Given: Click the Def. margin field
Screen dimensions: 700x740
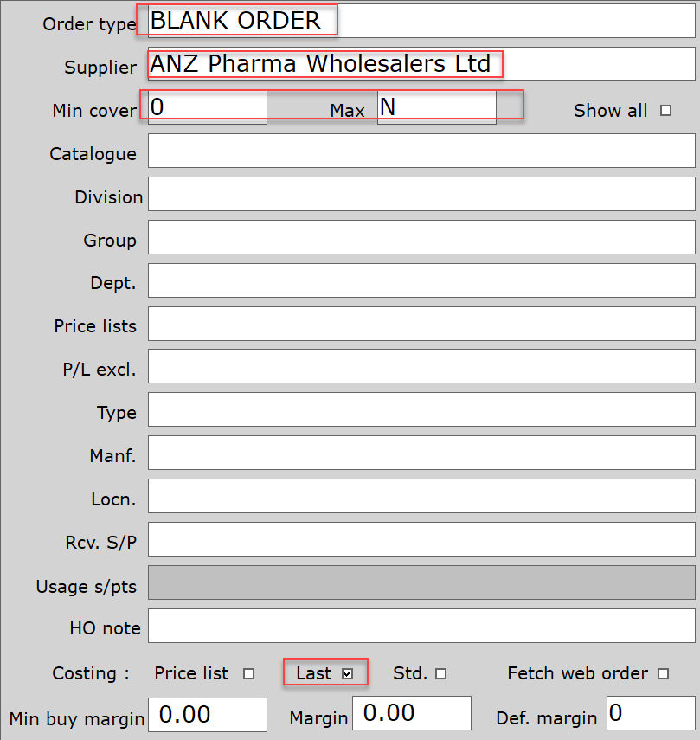Looking at the screenshot, I should pos(650,714).
